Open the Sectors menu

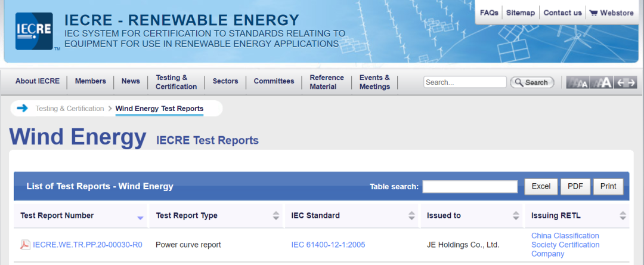pyautogui.click(x=225, y=81)
